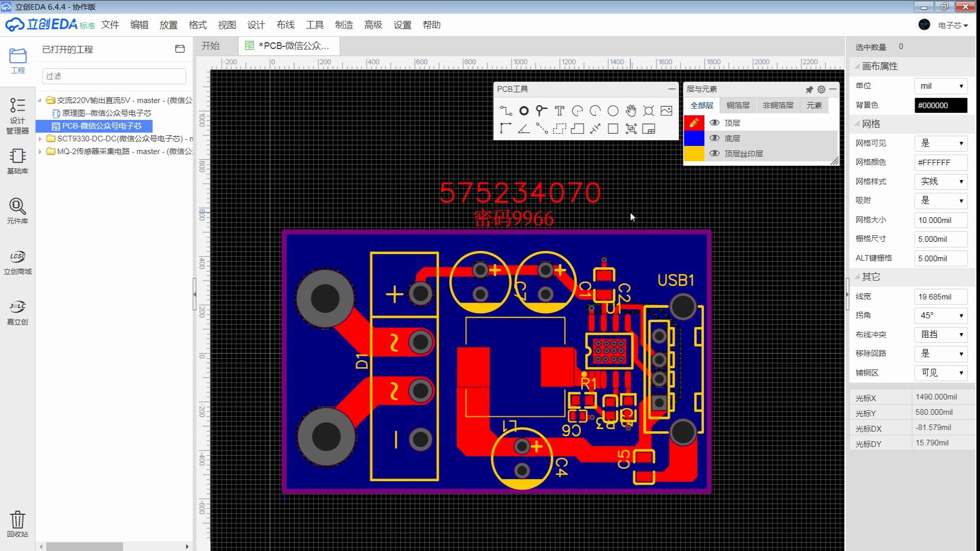This screenshot has width=980, height=551.
Task: Toggle visibility of 顶层丝印层 layer
Action: click(715, 154)
